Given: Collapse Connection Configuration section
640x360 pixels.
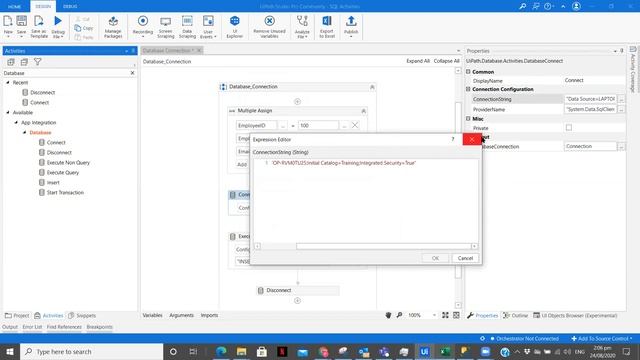Looking at the screenshot, I should tap(468, 89).
